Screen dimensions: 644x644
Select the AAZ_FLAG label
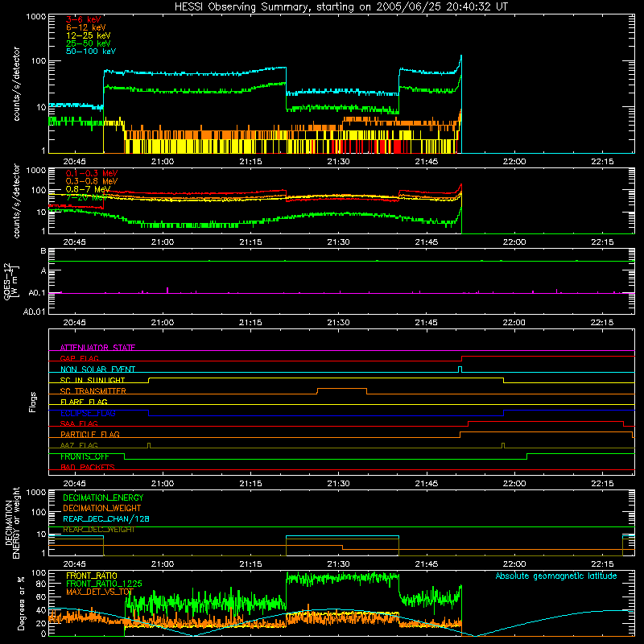[x=79, y=445]
